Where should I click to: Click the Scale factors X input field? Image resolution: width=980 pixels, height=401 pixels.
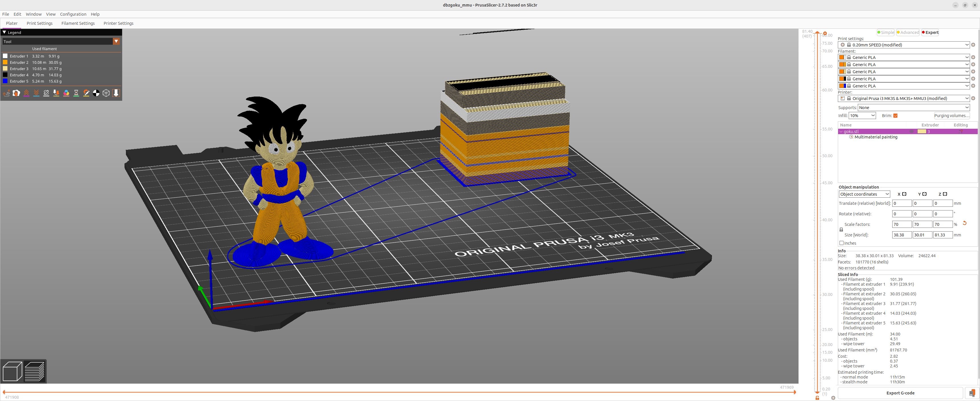click(902, 224)
